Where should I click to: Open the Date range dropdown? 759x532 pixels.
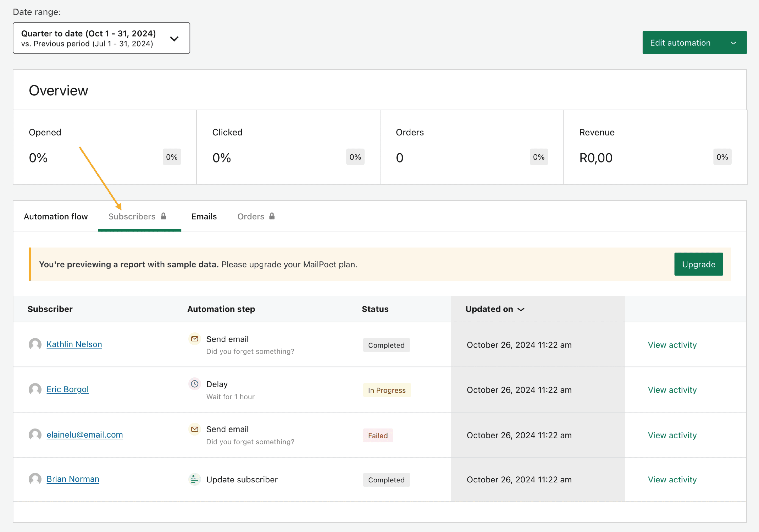[101, 38]
